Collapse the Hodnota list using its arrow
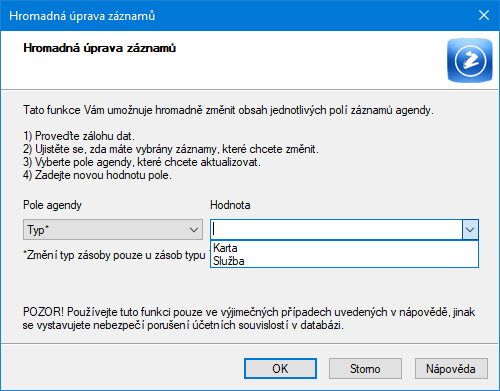This screenshot has height=391, width=500. [x=470, y=229]
